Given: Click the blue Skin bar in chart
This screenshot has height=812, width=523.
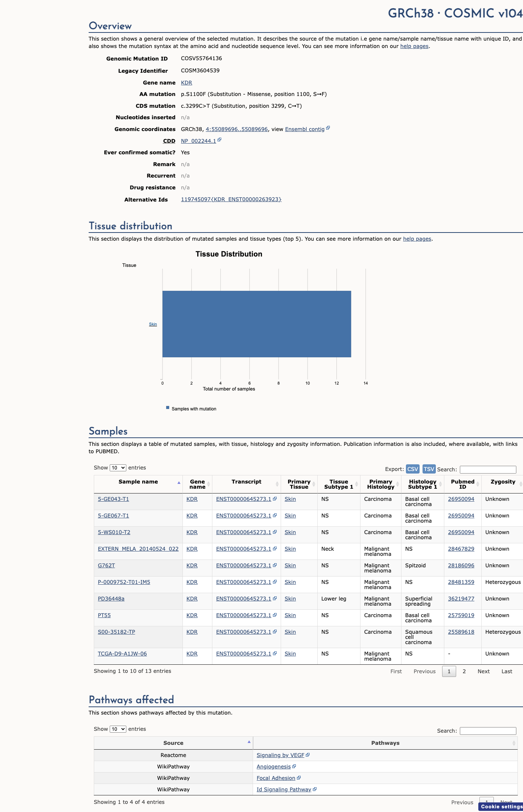Looking at the screenshot, I should pyautogui.click(x=257, y=324).
